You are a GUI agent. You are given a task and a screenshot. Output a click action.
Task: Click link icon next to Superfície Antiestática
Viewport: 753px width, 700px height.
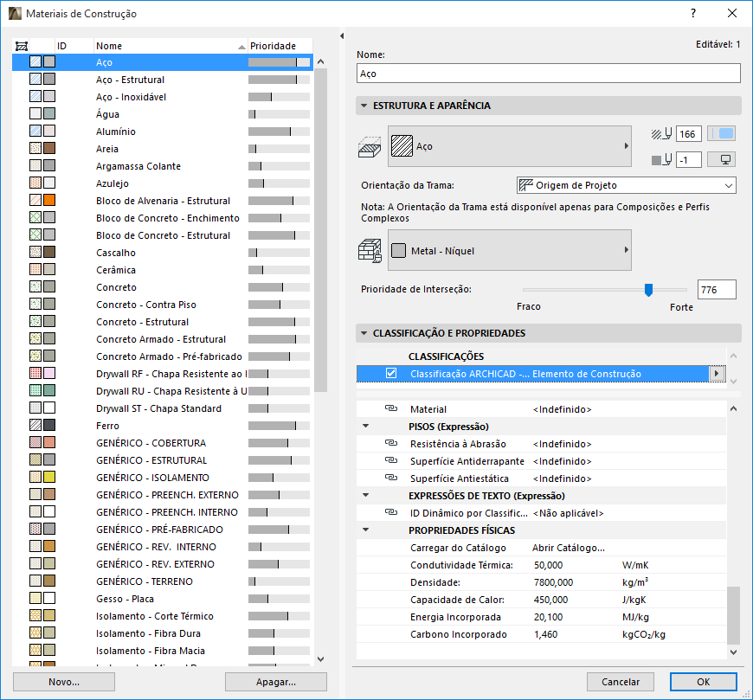(390, 478)
